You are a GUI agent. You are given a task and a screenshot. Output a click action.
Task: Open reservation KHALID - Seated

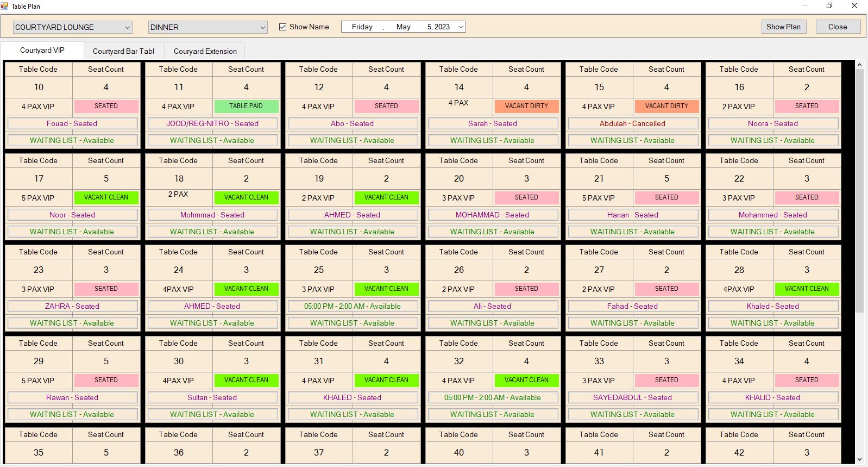pyautogui.click(x=772, y=397)
